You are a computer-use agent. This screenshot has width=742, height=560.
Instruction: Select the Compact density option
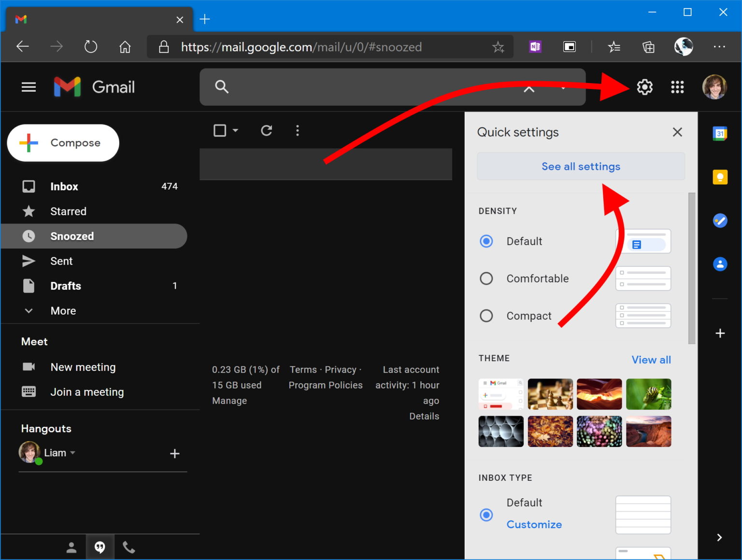click(x=486, y=315)
